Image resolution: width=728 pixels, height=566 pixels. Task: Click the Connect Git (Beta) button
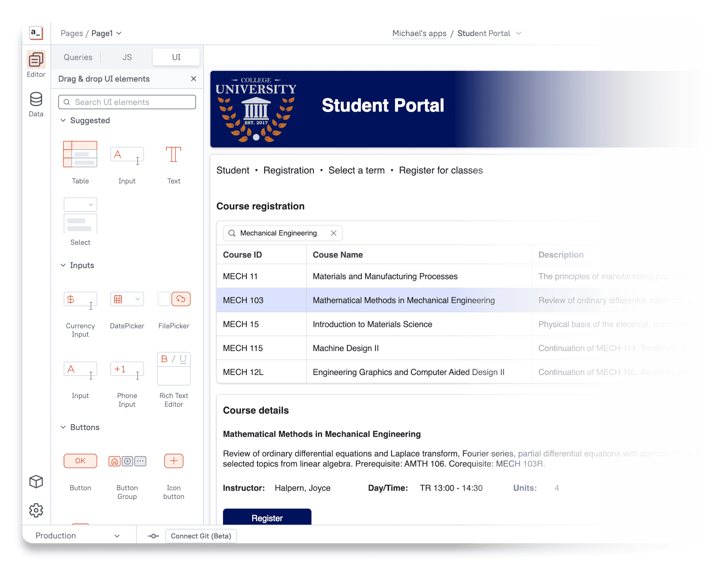[201, 536]
